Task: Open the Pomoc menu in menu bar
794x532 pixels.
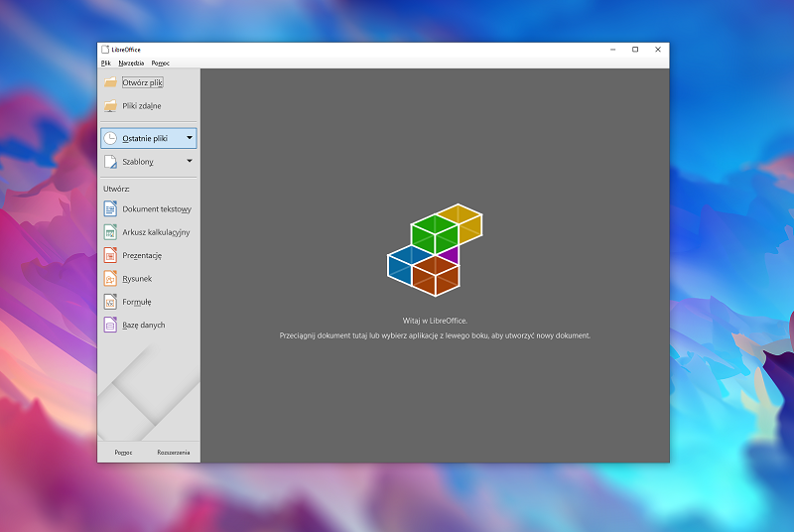Action: coord(160,64)
